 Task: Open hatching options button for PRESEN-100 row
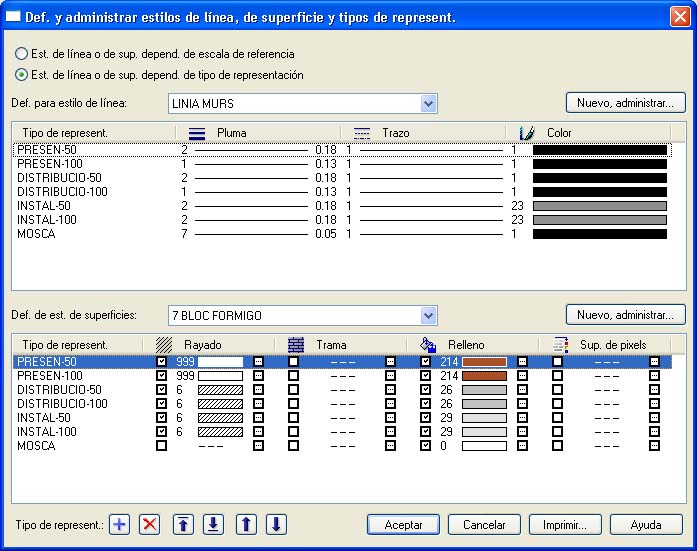[258, 376]
